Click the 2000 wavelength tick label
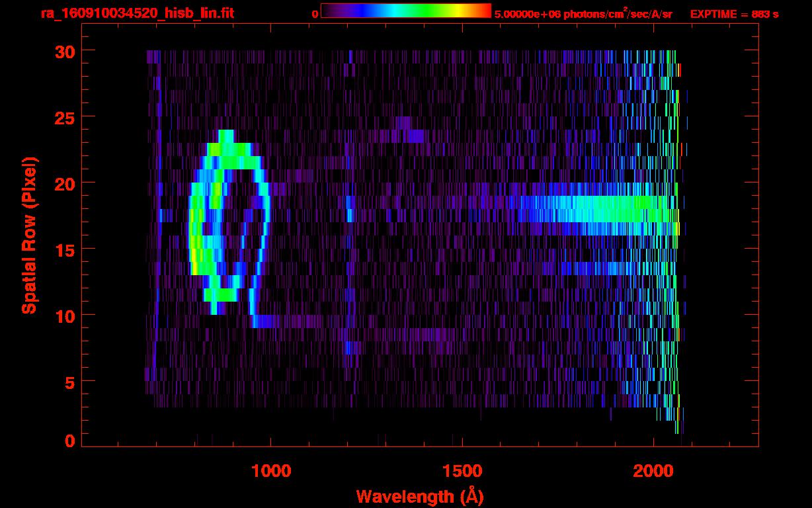This screenshot has height=508, width=812. [x=653, y=471]
